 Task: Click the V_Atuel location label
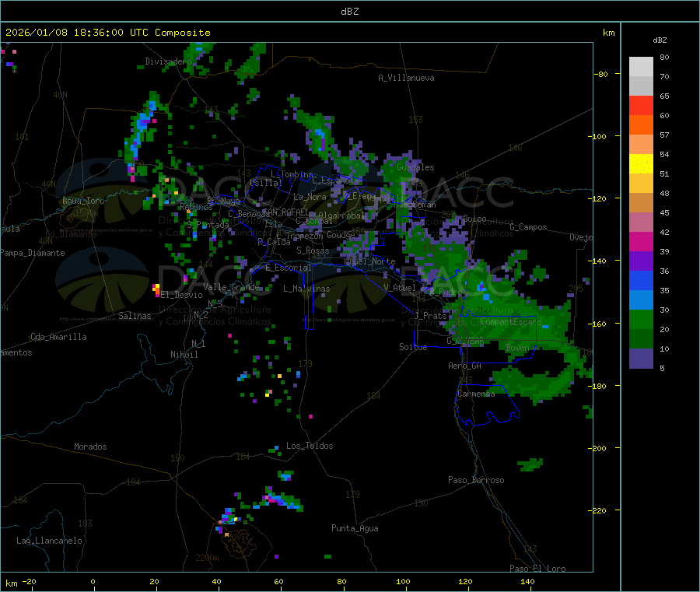click(400, 288)
